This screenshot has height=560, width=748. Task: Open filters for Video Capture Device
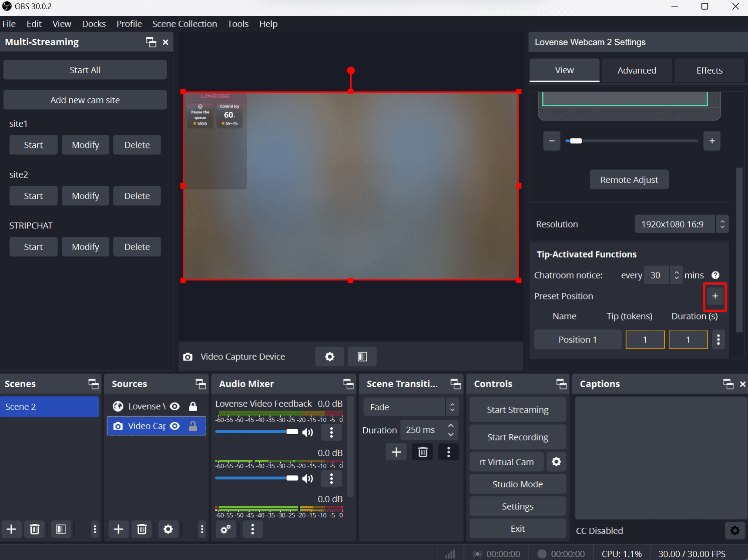pos(362,357)
